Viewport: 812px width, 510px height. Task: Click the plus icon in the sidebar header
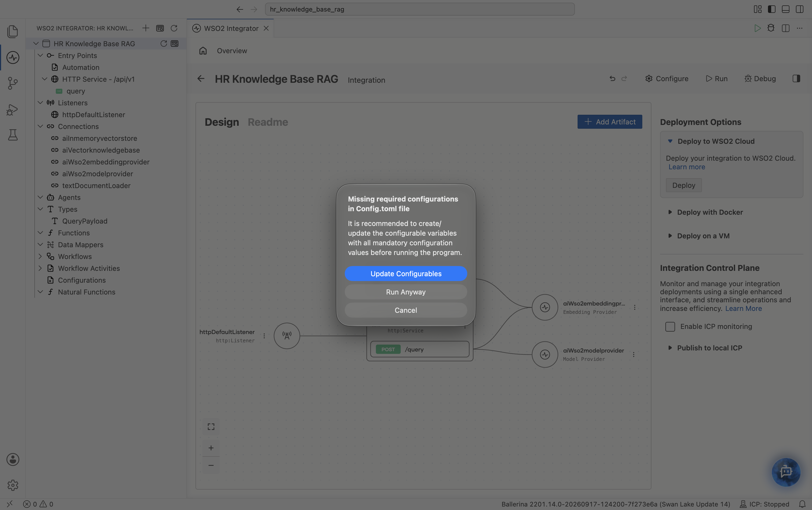pos(146,28)
